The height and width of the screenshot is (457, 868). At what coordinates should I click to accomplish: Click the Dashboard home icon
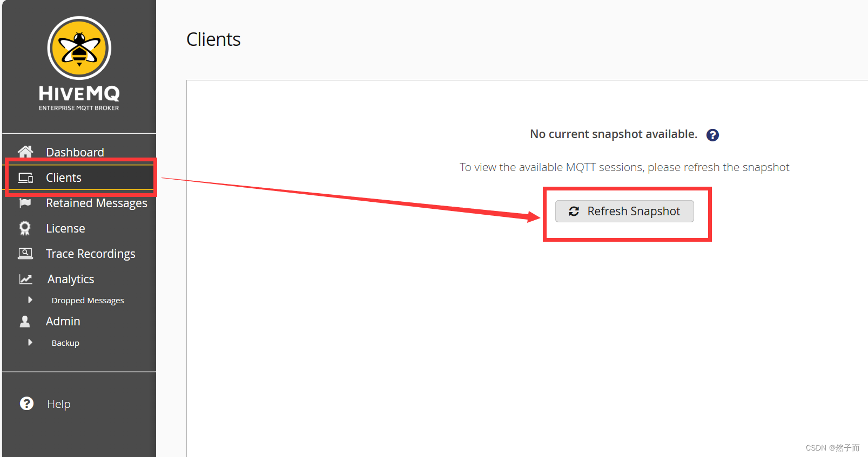[x=25, y=152]
